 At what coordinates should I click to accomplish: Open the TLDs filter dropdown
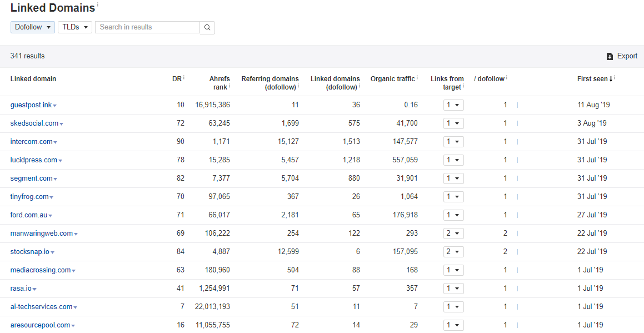tap(75, 27)
